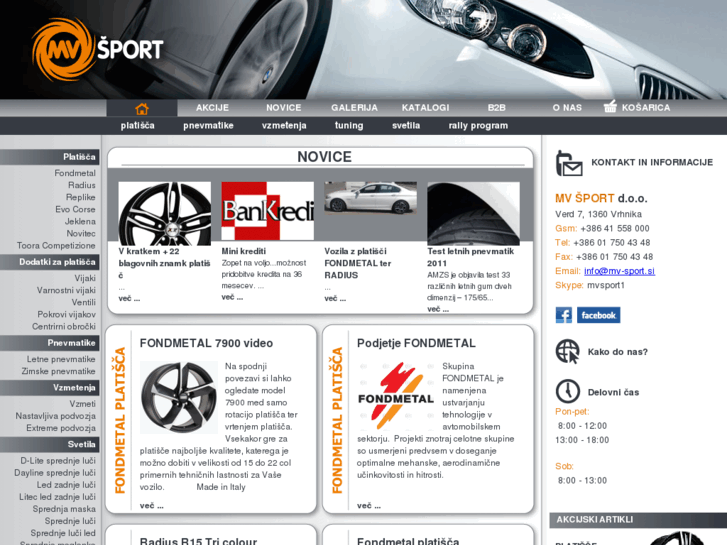Image resolution: width=727 pixels, height=545 pixels.
Task: Open the shopping basket icon
Action: (610, 107)
